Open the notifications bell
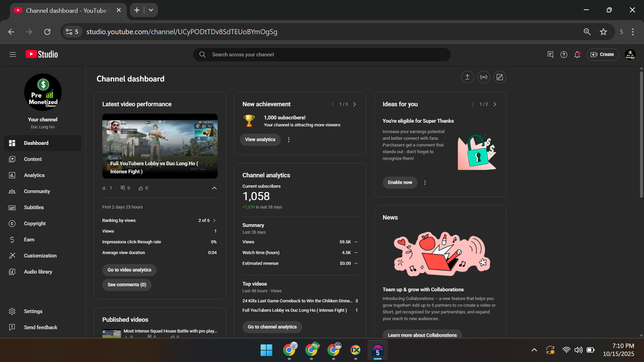This screenshot has height=362, width=644. (x=577, y=55)
